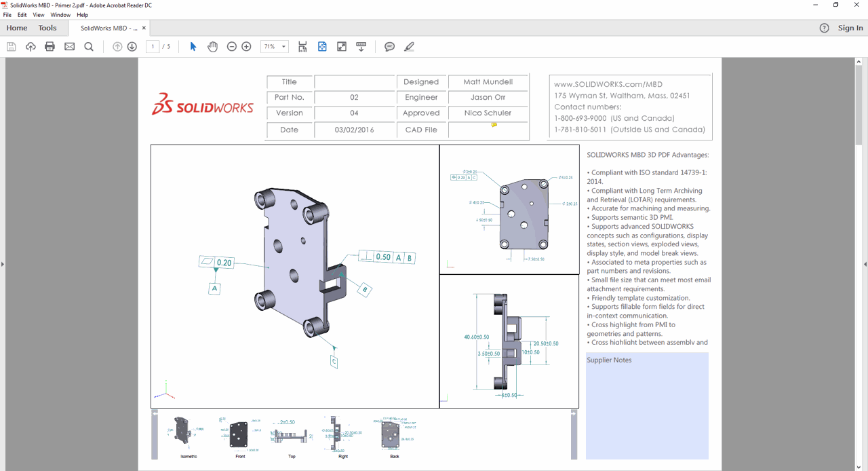868x471 pixels.
Task: Click the 40.60±0.50 dimension in side view
Action: (476, 337)
